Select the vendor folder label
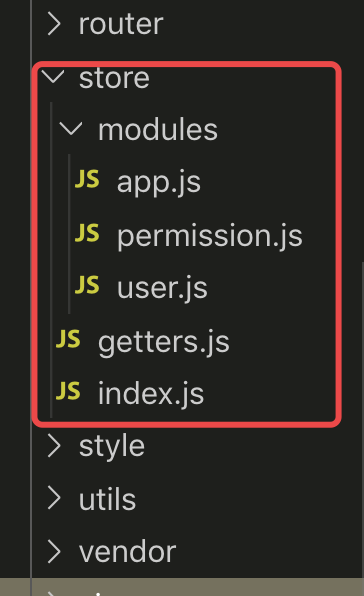 click(127, 552)
